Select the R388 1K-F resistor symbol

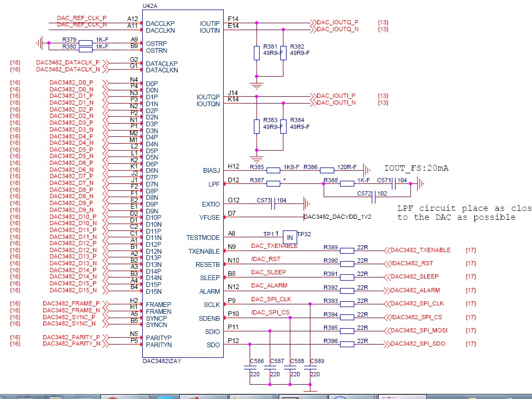click(347, 184)
